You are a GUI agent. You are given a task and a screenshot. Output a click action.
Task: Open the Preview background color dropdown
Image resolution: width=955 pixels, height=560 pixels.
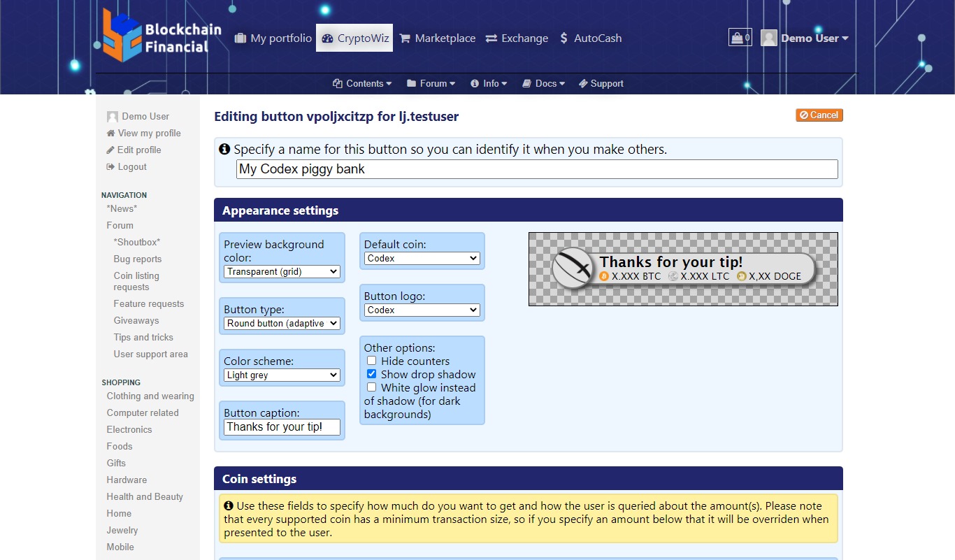[x=282, y=272]
